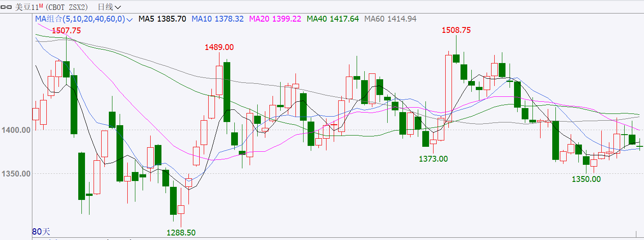Select the MA10 1378.32 legend value

click(218, 19)
